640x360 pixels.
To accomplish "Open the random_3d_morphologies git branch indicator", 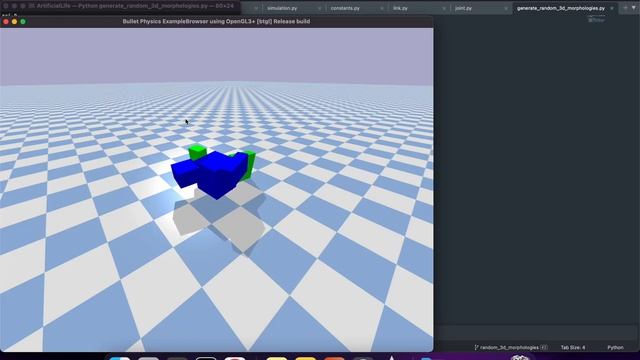I will tap(511, 347).
